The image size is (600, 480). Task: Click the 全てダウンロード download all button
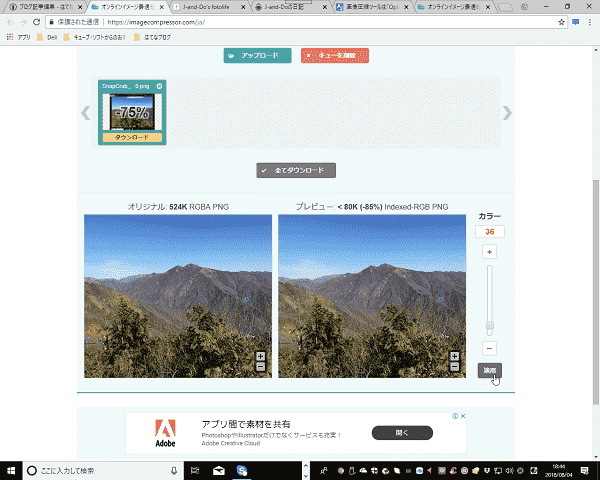click(x=296, y=170)
